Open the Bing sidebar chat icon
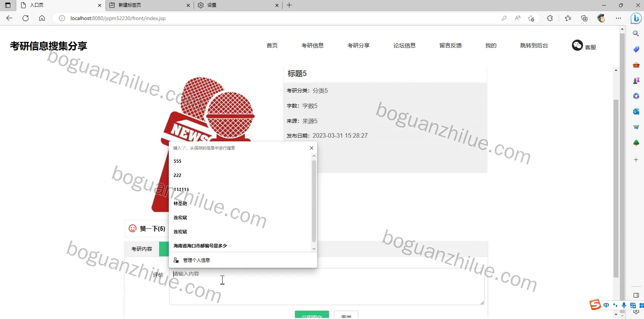 [636, 18]
